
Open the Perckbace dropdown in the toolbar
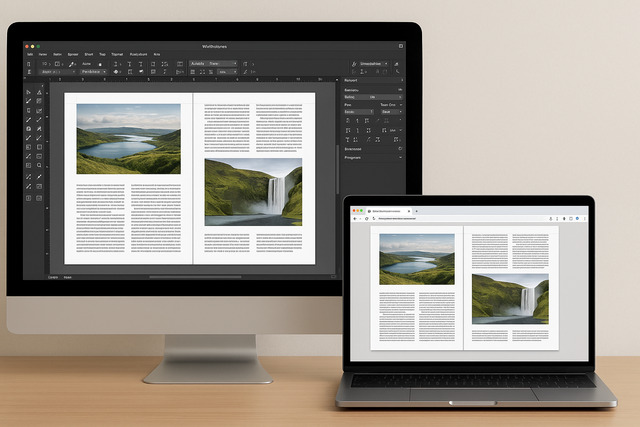point(93,71)
